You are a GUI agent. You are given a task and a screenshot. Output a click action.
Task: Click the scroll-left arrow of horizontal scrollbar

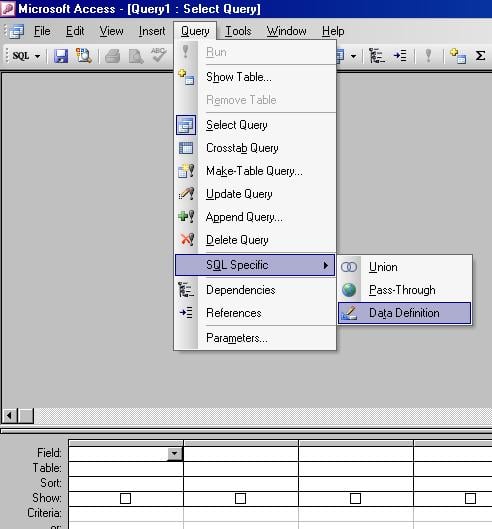click(10, 415)
